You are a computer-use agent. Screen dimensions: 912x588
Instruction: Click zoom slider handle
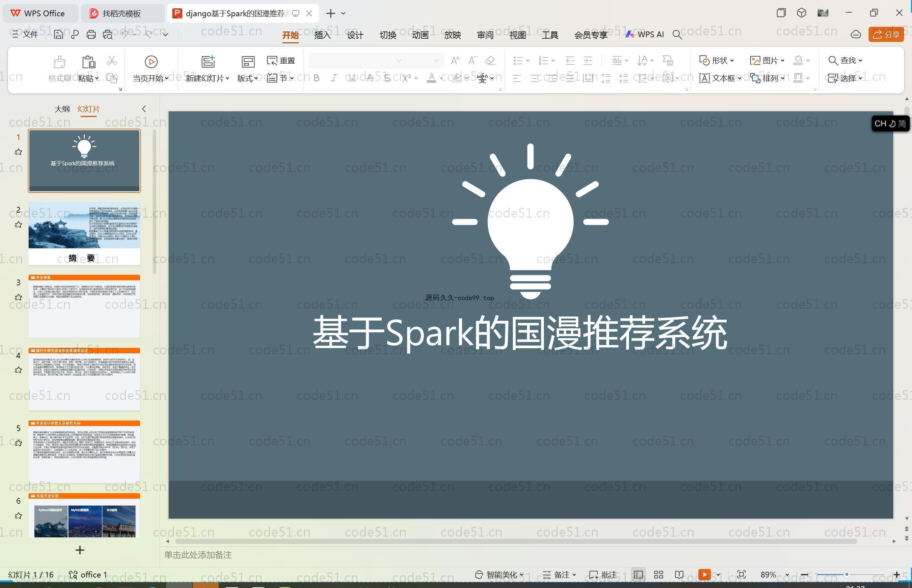point(846,575)
